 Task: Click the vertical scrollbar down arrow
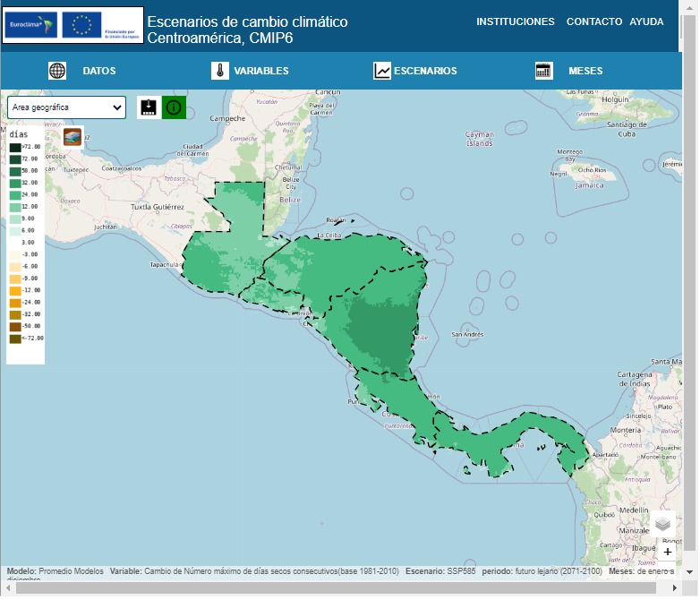[x=690, y=571]
